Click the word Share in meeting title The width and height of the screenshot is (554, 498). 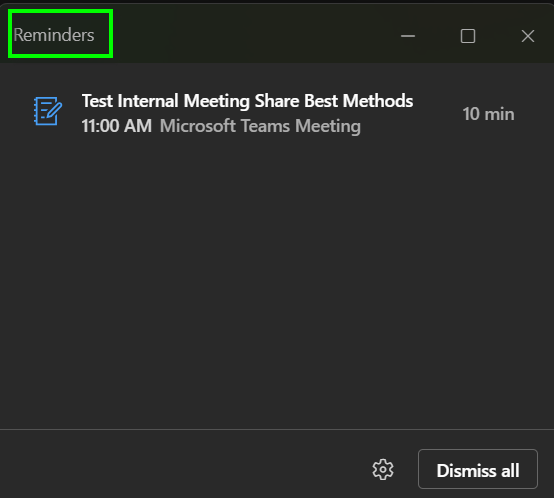pyautogui.click(x=277, y=101)
